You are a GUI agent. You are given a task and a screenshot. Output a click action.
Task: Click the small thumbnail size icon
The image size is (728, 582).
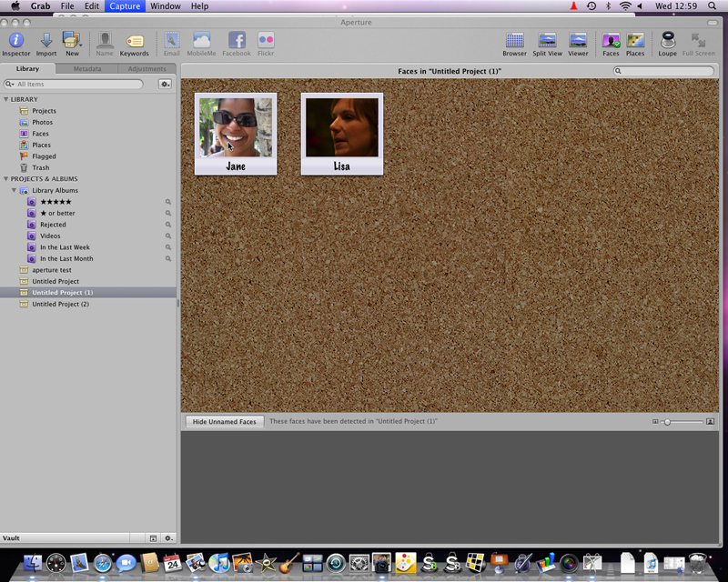[x=655, y=422]
